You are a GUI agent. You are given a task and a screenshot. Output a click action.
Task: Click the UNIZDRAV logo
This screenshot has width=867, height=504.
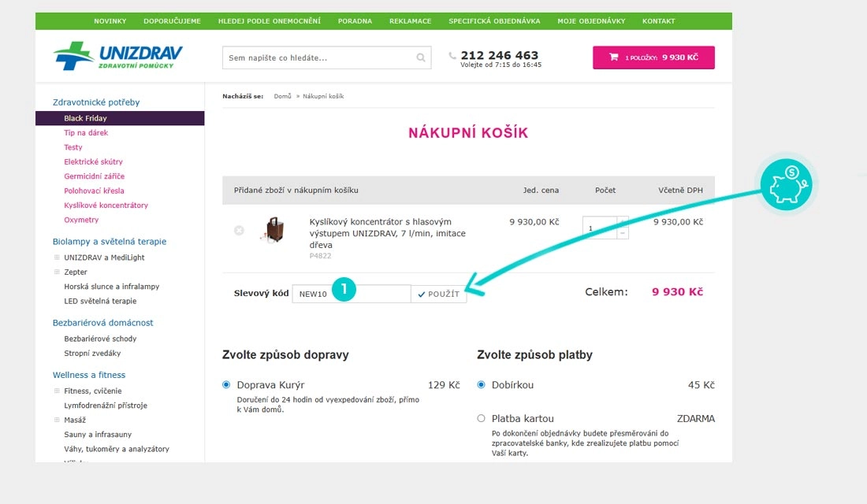pos(118,56)
